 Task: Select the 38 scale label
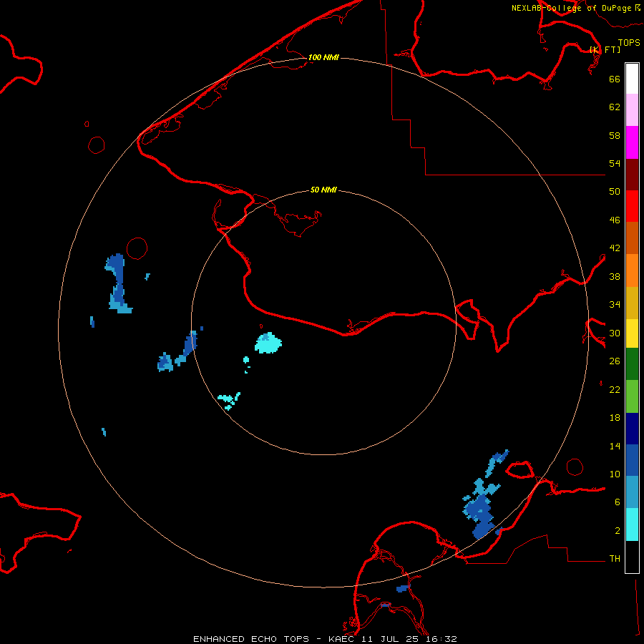tap(615, 277)
